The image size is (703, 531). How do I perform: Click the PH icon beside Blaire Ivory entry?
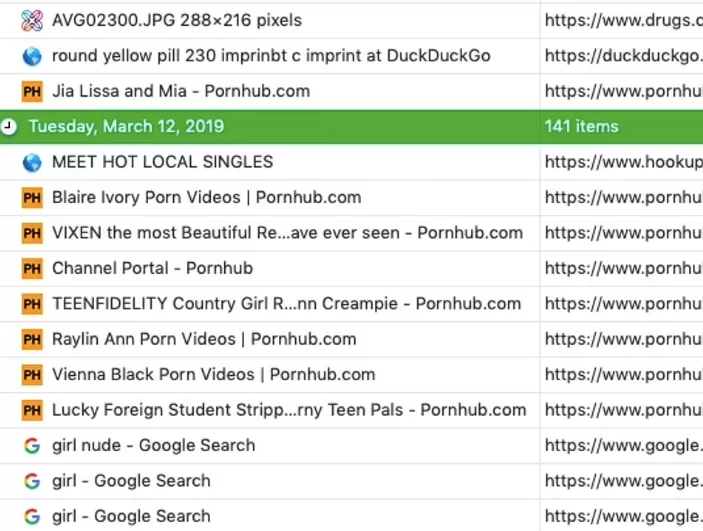32,198
